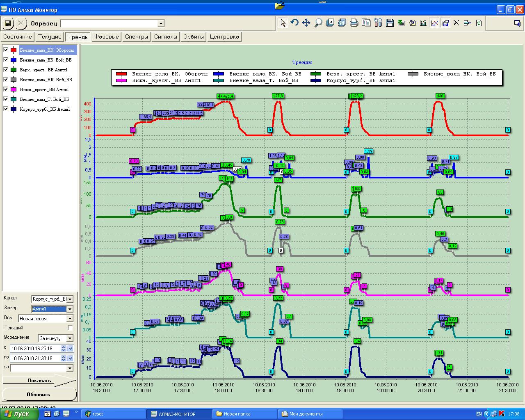Viewport: 525px width, 420px height.
Task: Enable the Текущий checkbox
Action: pos(70,328)
